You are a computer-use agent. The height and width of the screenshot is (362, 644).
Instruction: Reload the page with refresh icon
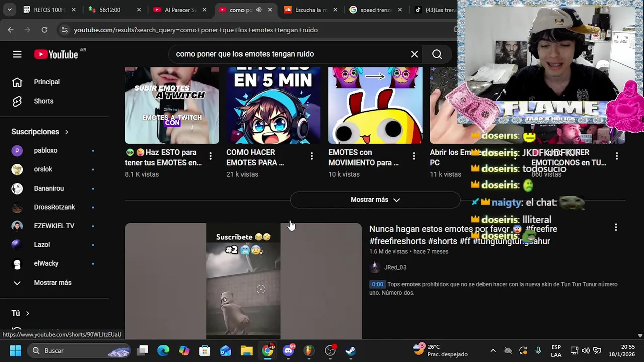click(44, 30)
